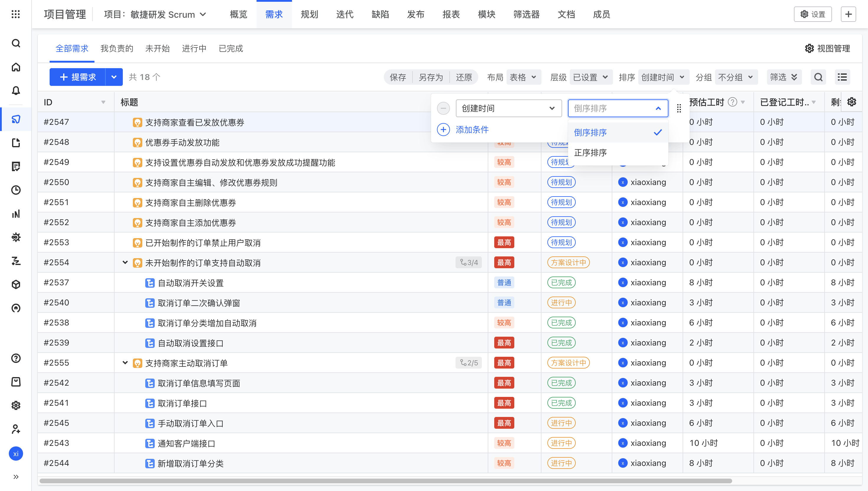
Task: Select 倒序排序 option in the list
Action: [x=618, y=132]
